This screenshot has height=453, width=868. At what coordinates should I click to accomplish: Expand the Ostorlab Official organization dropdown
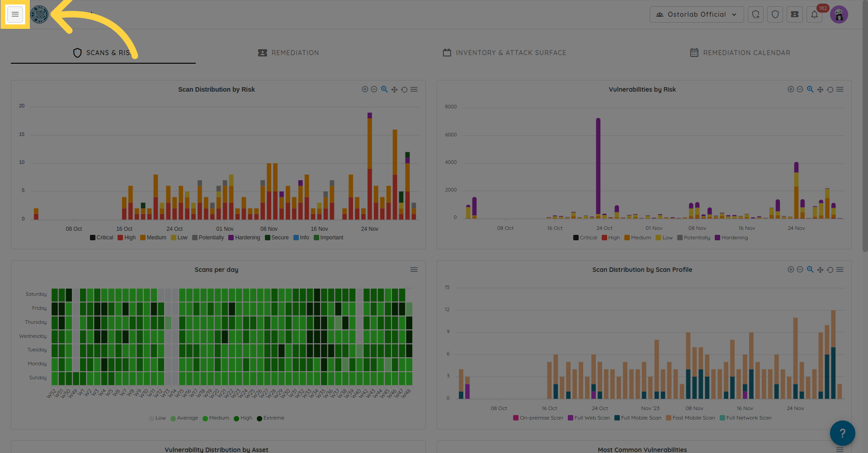point(696,14)
